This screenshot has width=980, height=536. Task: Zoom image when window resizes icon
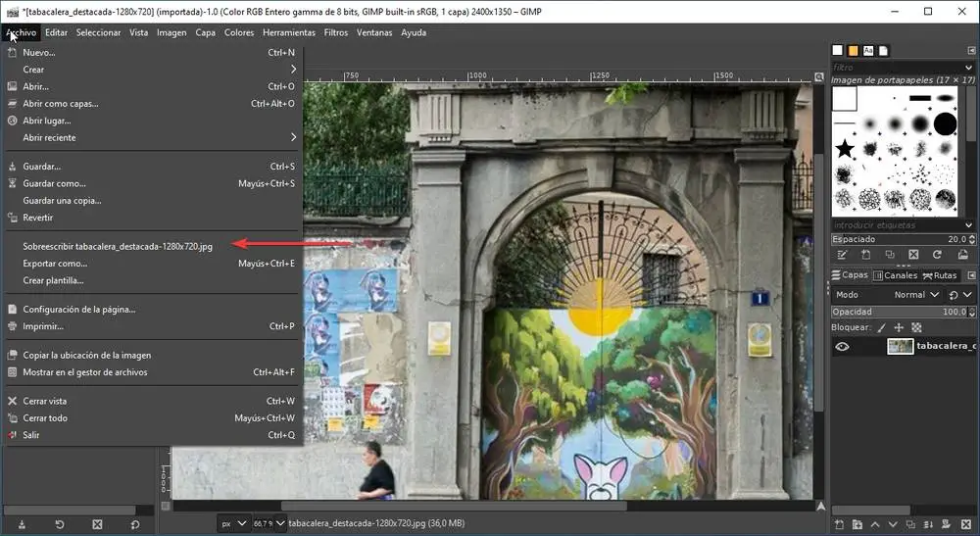(818, 76)
